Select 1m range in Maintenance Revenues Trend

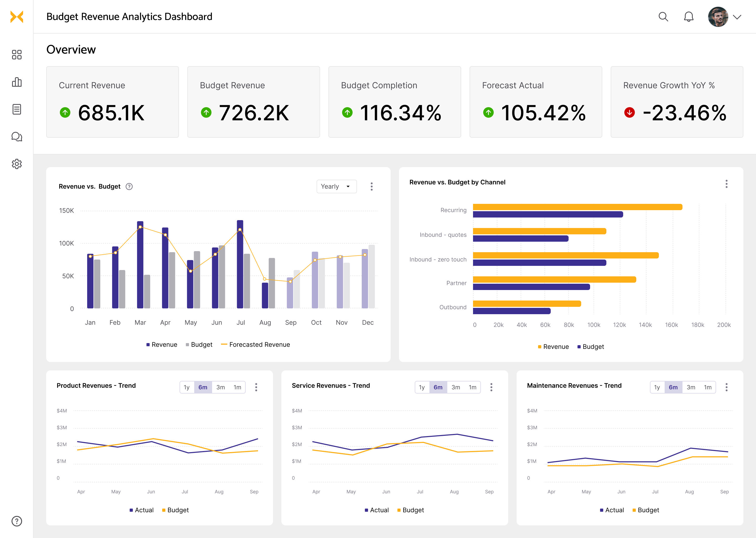coord(708,387)
